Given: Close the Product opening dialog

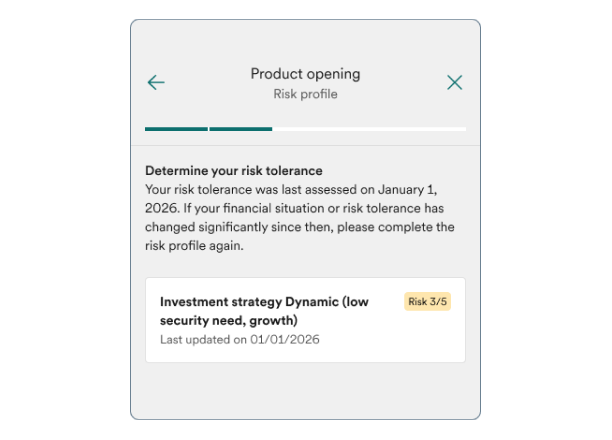Looking at the screenshot, I should (454, 82).
